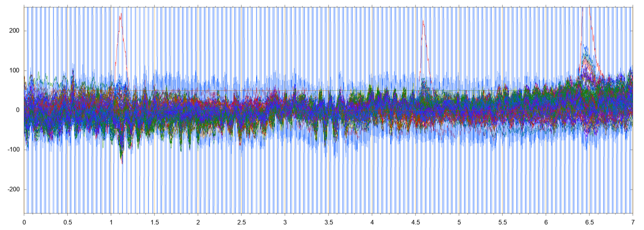Click the y-axis label -200
The image size is (644, 230).
click(x=13, y=190)
